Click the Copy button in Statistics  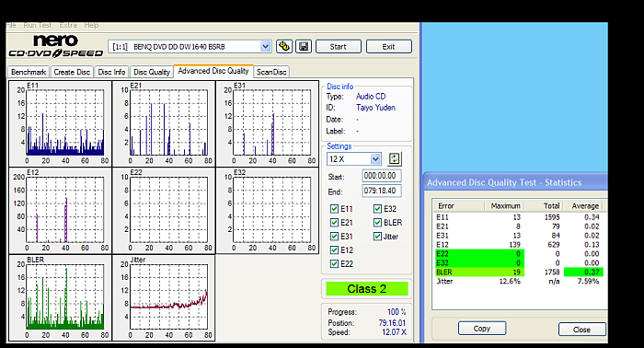point(482,329)
